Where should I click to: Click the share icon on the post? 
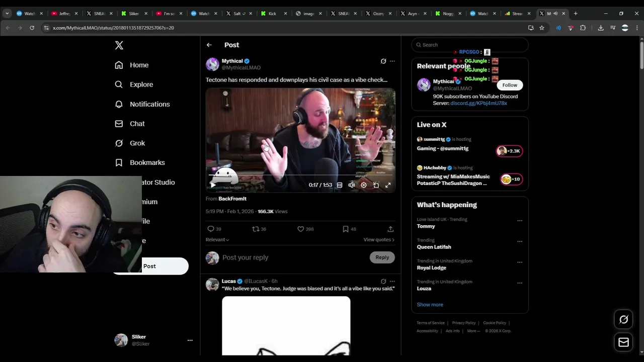pos(390,229)
